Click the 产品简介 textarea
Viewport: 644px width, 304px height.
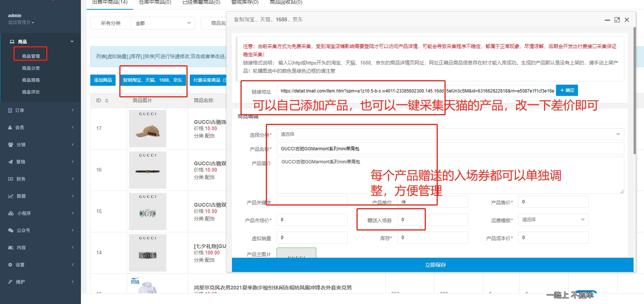point(450,175)
